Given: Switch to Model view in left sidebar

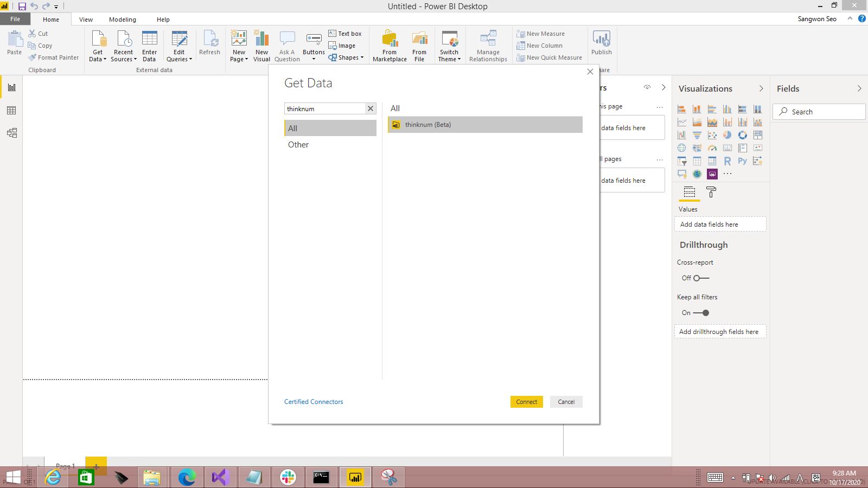Looking at the screenshot, I should coord(11,133).
